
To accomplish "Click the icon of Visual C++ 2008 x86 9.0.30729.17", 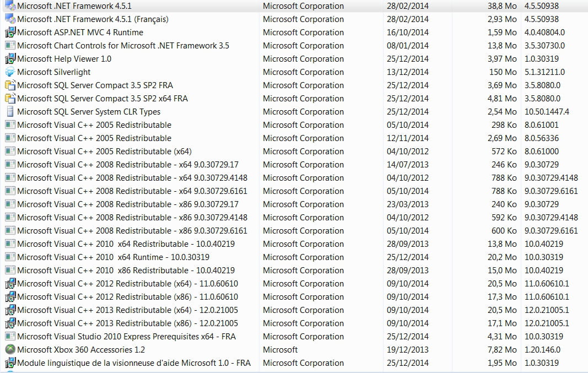I will 10,204.
